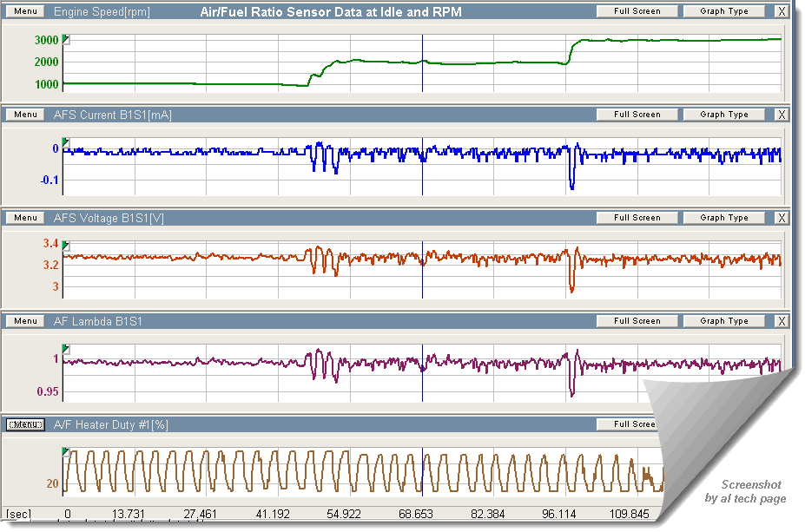Close the AFS Voltage B1S1 panel
The height and width of the screenshot is (532, 805).
coord(782,218)
